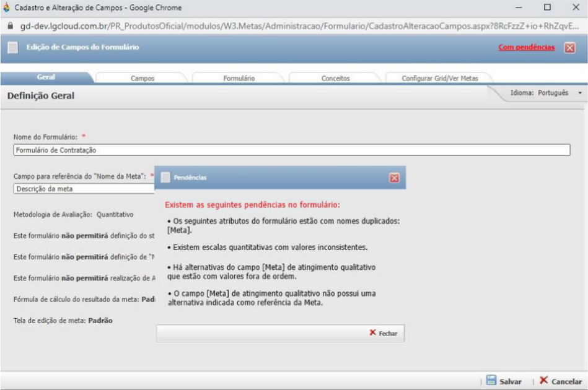588x390 pixels.
Task: Expand the Idioma language dropdown
Action: coord(580,93)
